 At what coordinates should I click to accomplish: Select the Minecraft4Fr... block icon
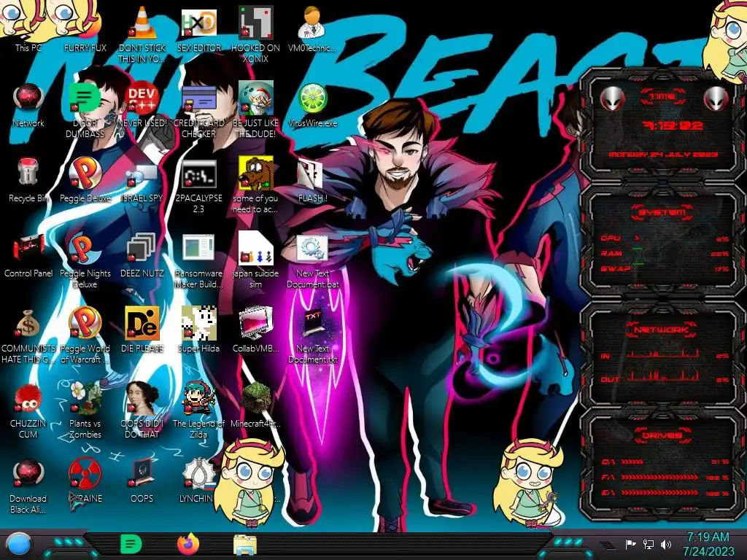tap(256, 405)
